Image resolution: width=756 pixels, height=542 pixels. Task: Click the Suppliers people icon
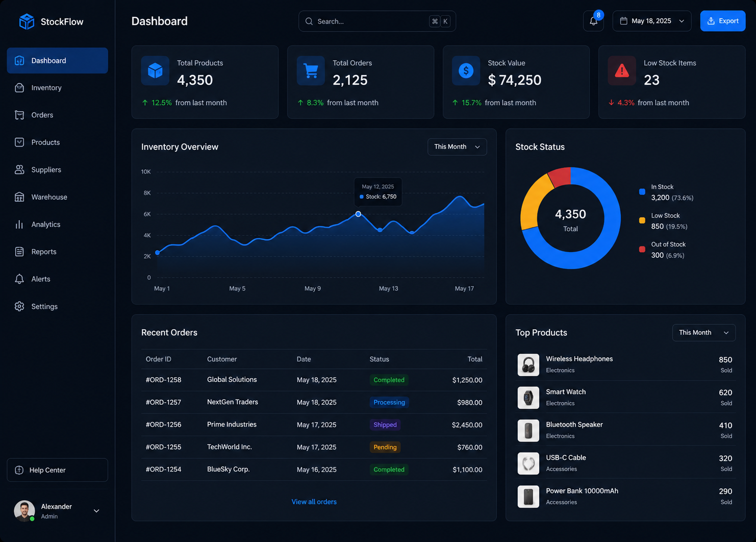[19, 169]
